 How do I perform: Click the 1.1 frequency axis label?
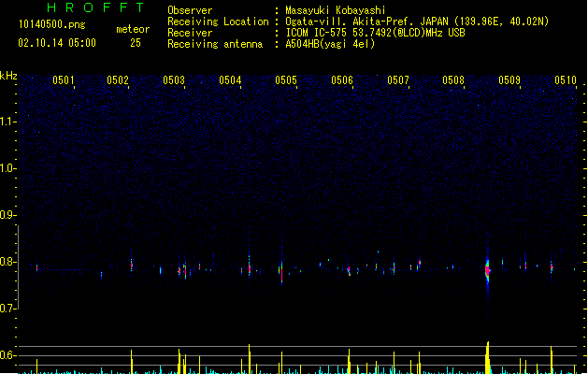(x=7, y=122)
